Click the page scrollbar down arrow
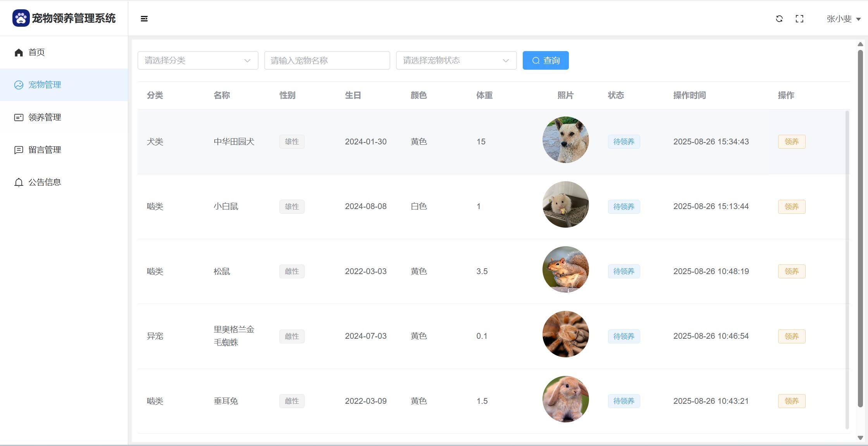868x446 pixels. [x=860, y=438]
